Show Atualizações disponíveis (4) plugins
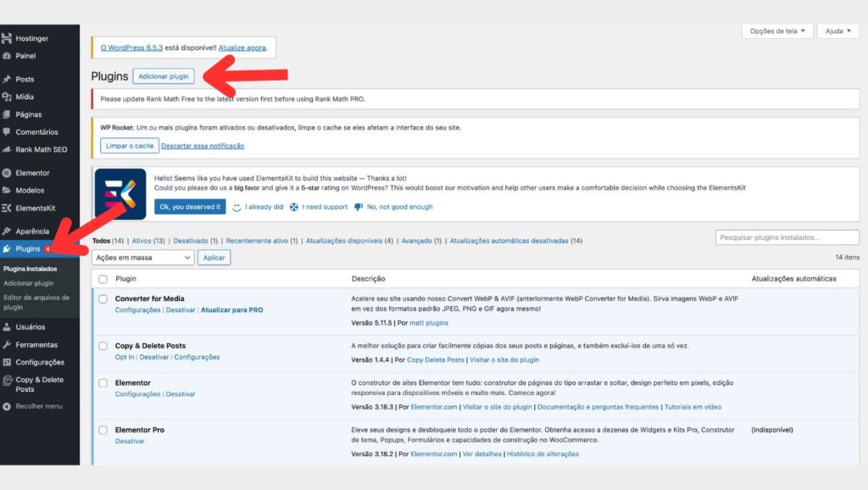 pos(349,241)
